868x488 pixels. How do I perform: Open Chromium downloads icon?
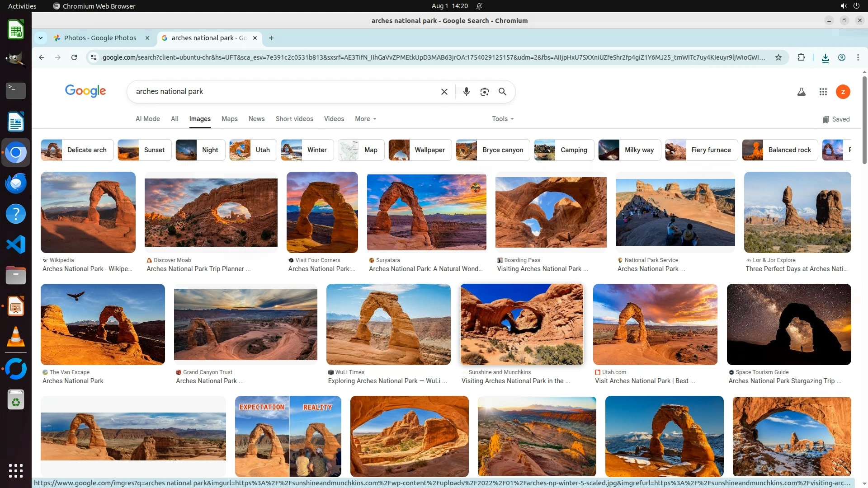[825, 57]
